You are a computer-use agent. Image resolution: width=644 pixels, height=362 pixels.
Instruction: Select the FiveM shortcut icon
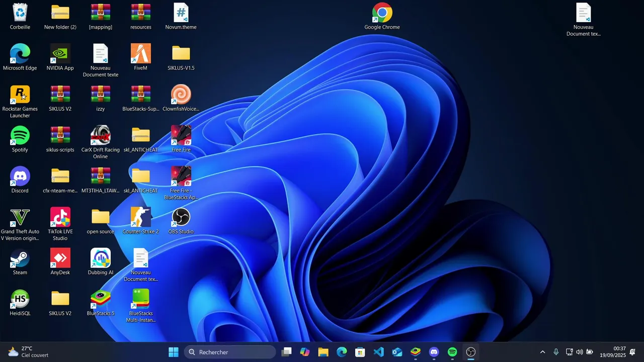coord(141,53)
